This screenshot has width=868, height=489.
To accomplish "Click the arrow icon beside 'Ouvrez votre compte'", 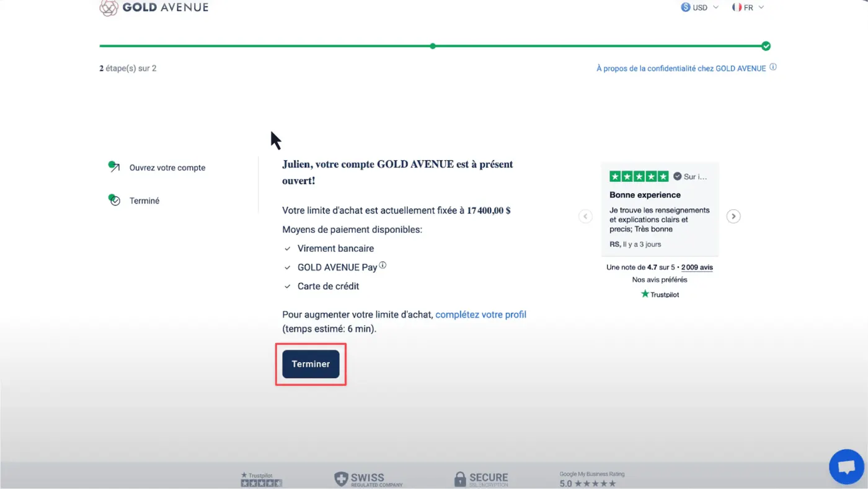I will tap(114, 167).
